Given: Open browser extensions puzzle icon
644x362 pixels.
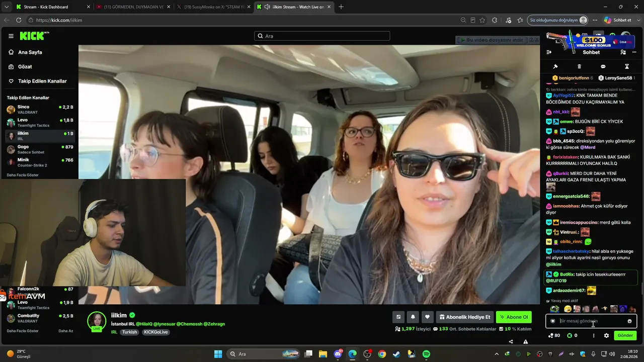Looking at the screenshot, I should tap(495, 20).
